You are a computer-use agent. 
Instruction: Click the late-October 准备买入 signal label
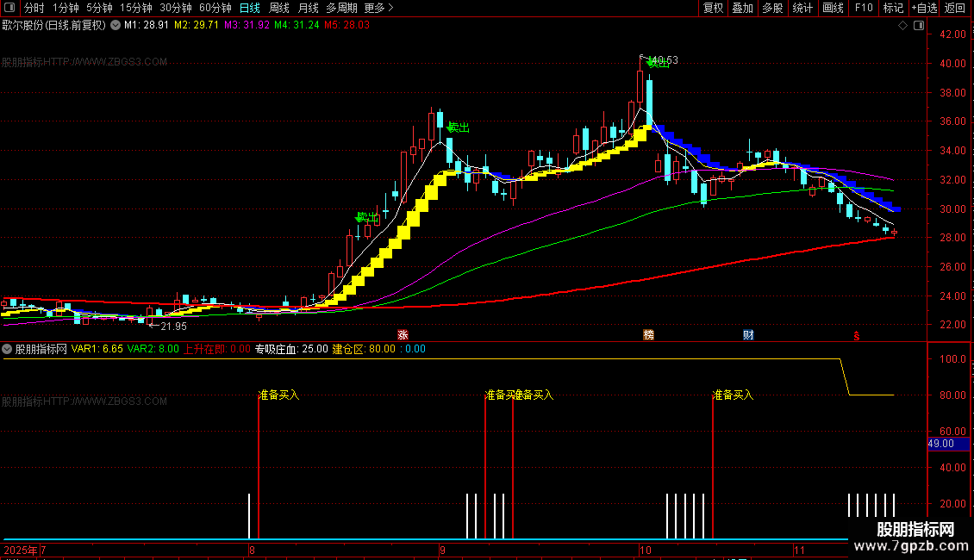click(733, 395)
